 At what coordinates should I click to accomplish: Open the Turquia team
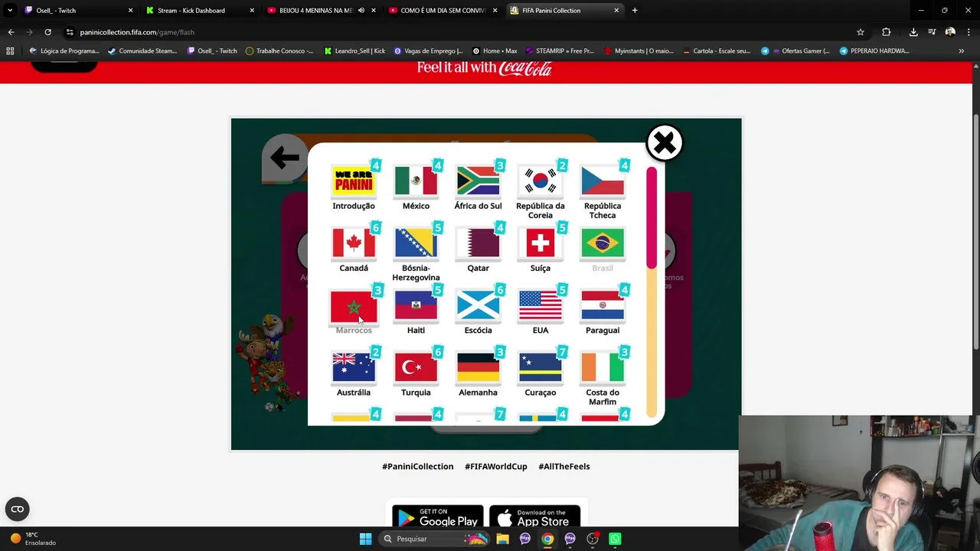coord(416,368)
